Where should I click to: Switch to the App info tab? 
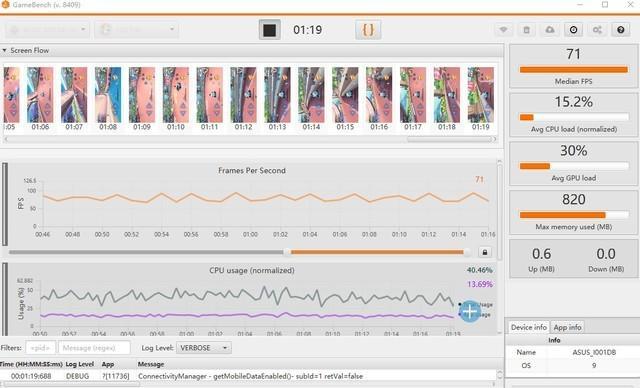(567, 327)
